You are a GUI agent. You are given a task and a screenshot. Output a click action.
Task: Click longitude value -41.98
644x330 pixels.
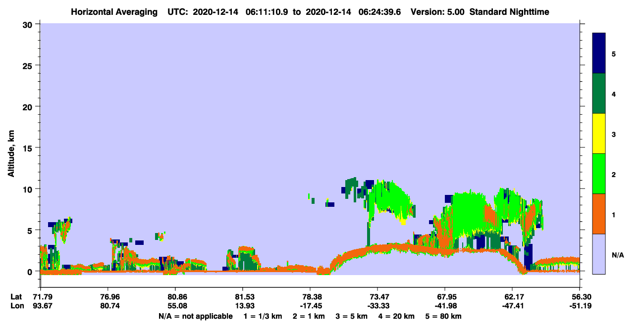coord(445,306)
